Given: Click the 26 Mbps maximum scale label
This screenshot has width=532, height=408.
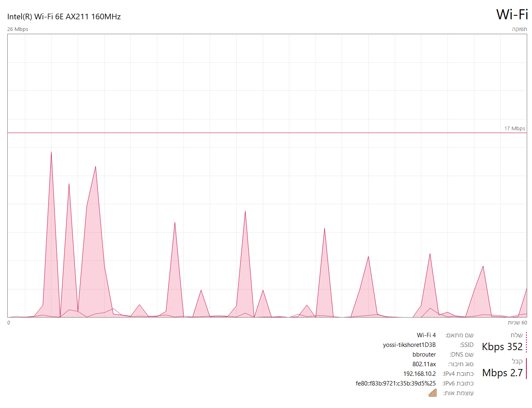Looking at the screenshot, I should click(x=18, y=29).
